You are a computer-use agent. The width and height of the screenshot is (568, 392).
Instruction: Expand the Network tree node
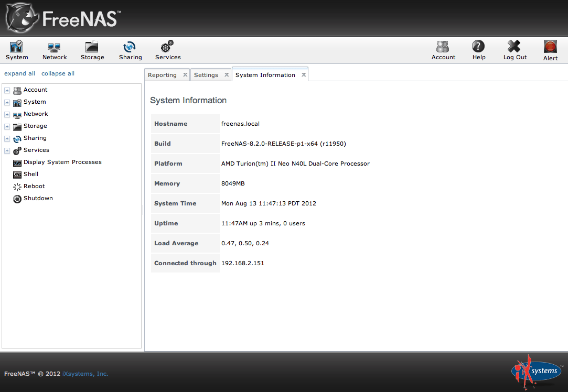[7, 114]
